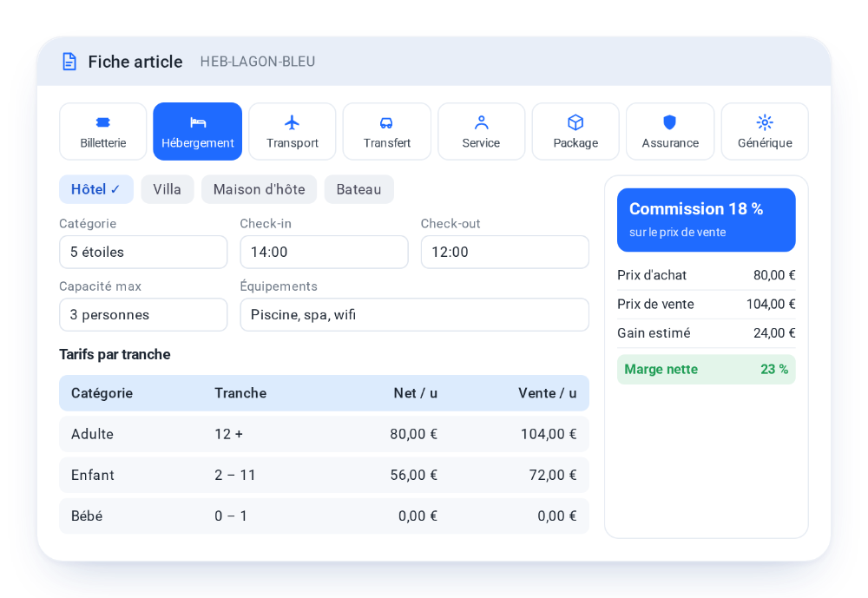Viewport: 868px width, 598px height.
Task: Click the HEB-LAGON-BLEU article code
Action: click(258, 62)
